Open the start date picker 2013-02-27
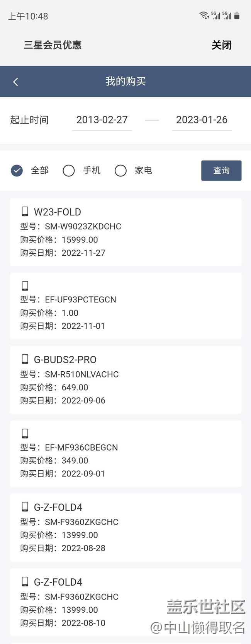This screenshot has width=251, height=644. [x=102, y=120]
